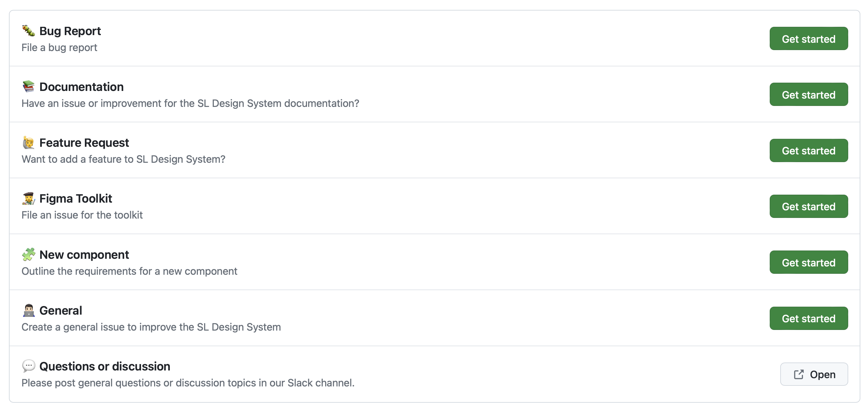Begin a New component issue
The image size is (868, 411).
pos(808,262)
